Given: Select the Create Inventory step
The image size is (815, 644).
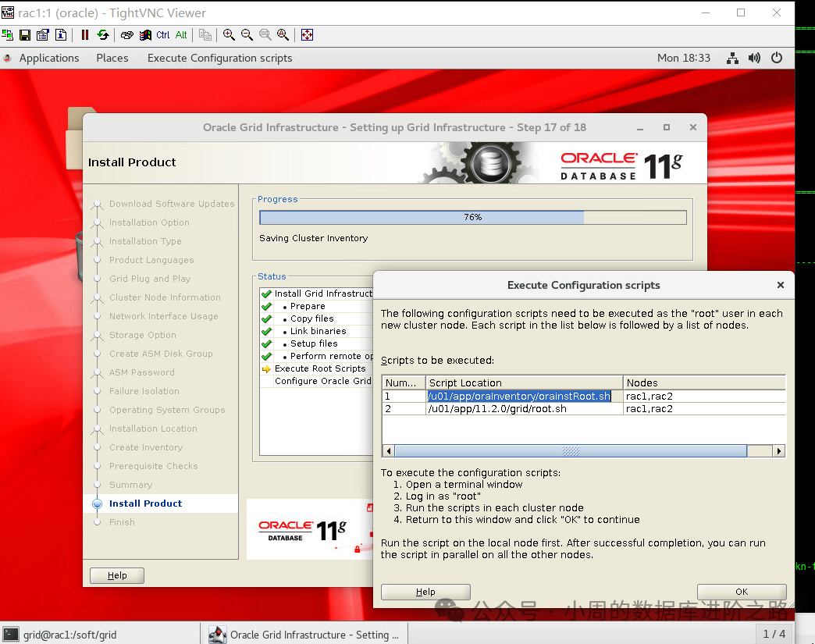Looking at the screenshot, I should pos(146,447).
